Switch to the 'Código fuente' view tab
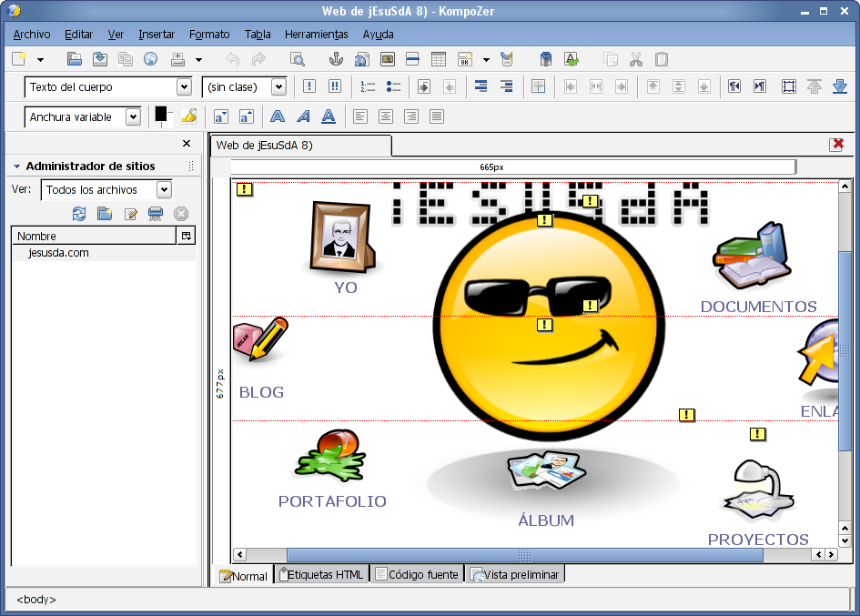Screen dimensions: 860x616 coord(418,574)
